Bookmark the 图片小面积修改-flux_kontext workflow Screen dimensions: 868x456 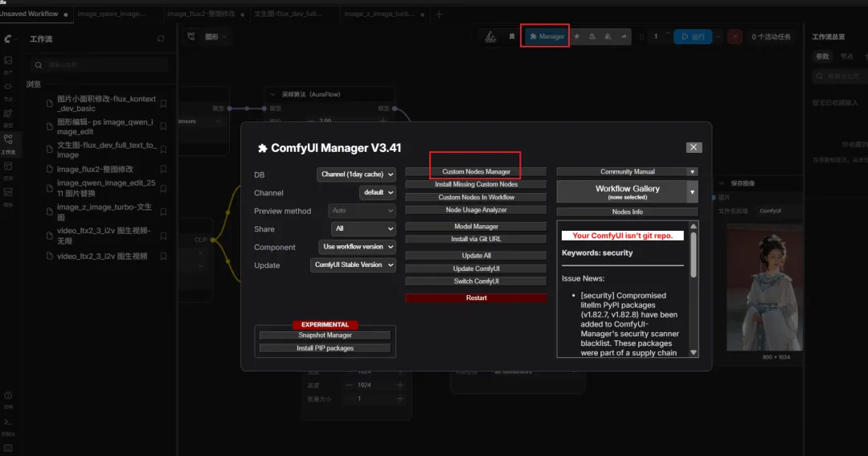tap(163, 104)
